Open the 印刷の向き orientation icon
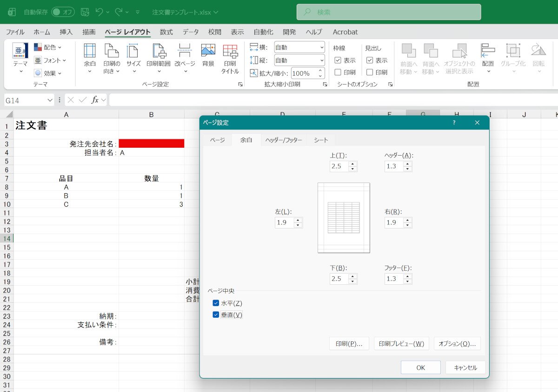Viewport: 558px width, 392px height. tap(112, 51)
